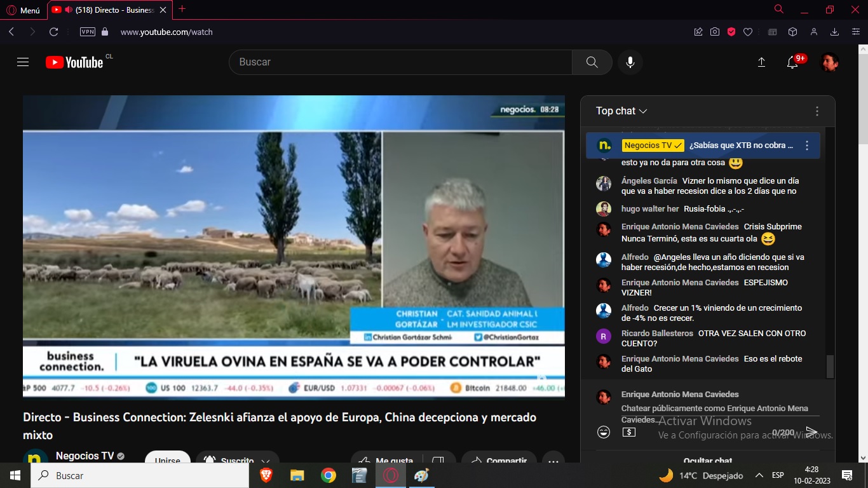Open Brave browser from the taskbar
868x488 pixels.
(266, 475)
